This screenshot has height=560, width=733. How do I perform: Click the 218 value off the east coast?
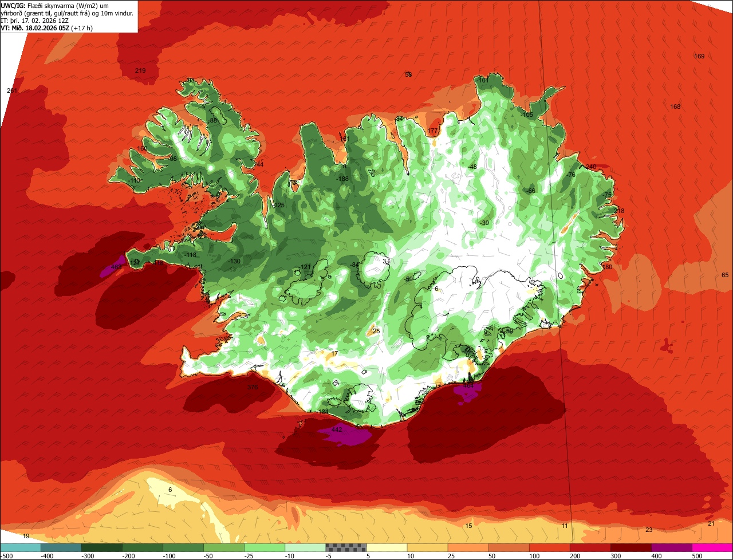pyautogui.click(x=620, y=211)
